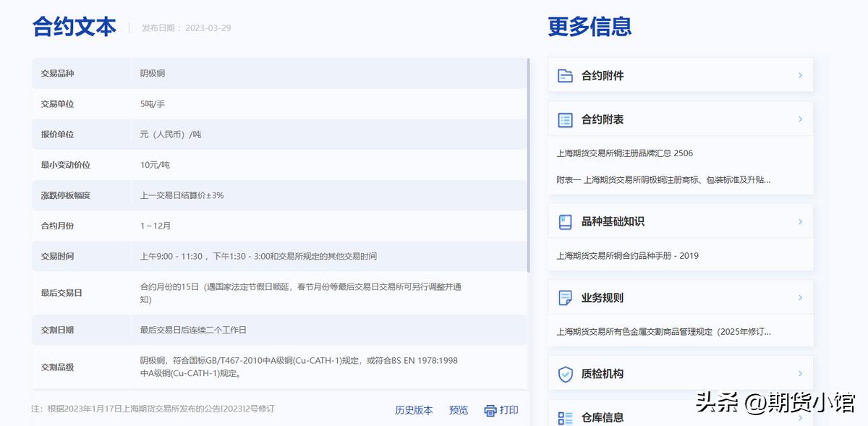This screenshot has height=426, width=868.
Task: Click the 更多信息 section heading
Action: tap(588, 25)
